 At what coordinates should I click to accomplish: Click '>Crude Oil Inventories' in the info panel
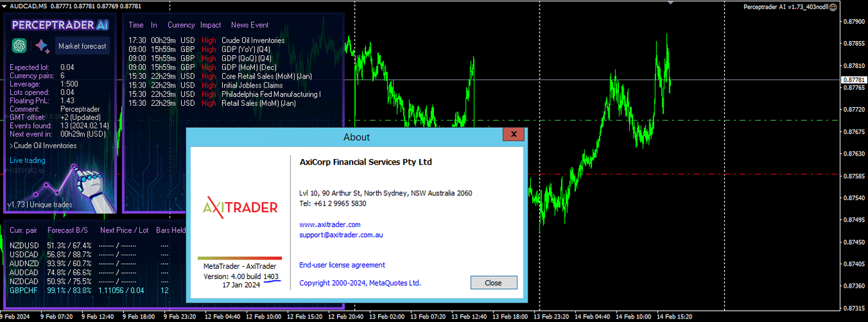point(43,146)
